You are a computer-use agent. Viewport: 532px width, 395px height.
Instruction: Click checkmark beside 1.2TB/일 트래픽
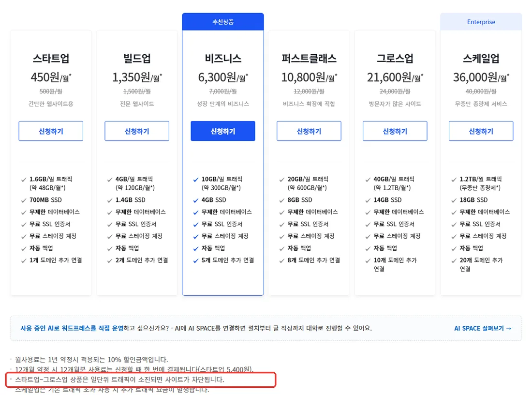pyautogui.click(x=454, y=180)
